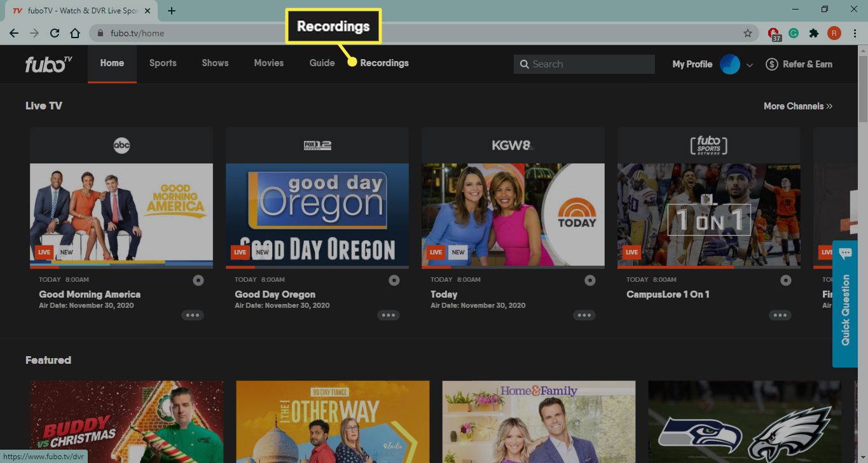Open a new browser tab
Viewport: 868px width, 463px height.
172,11
